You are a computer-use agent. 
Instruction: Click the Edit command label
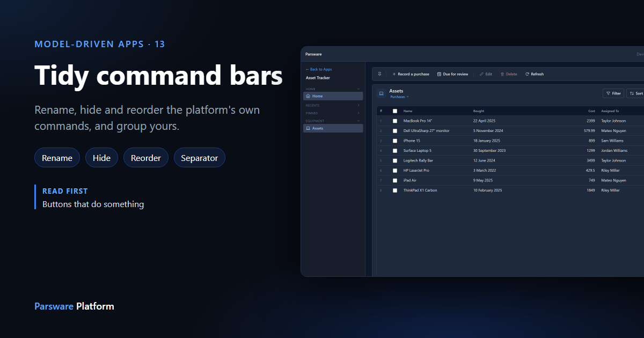[489, 74]
